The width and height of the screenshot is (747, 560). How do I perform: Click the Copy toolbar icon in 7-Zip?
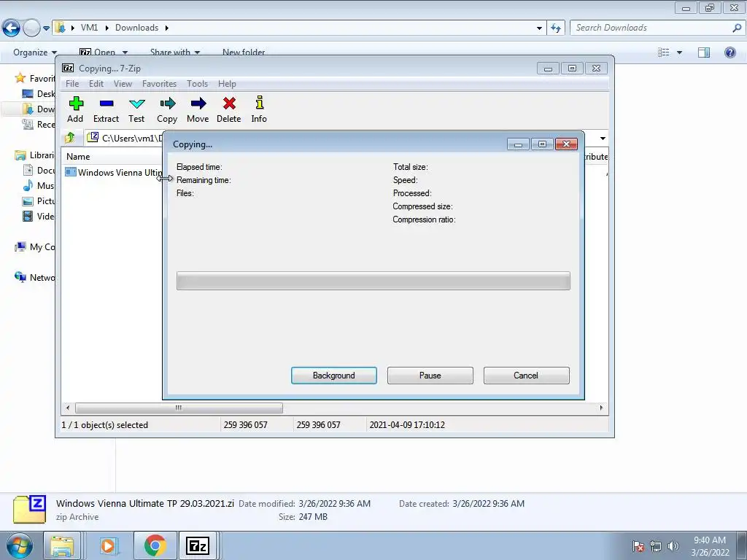pyautogui.click(x=167, y=109)
